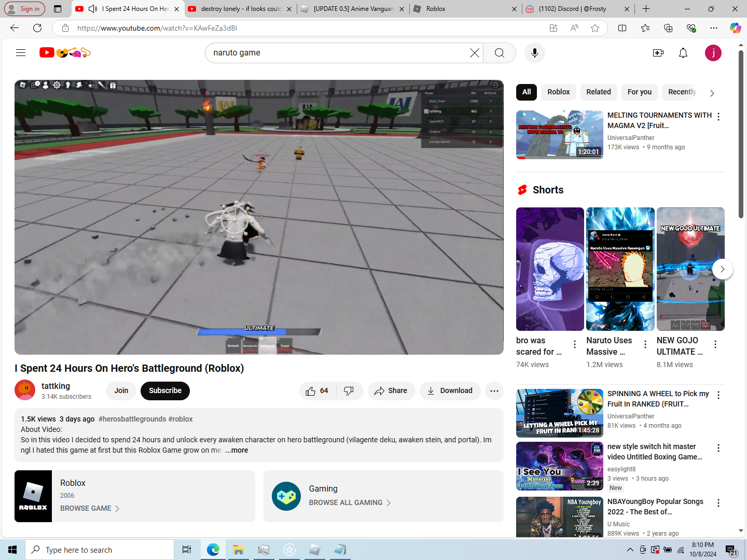This screenshot has width=747, height=560.
Task: Click Windows Type here to search box
Action: pos(100,550)
